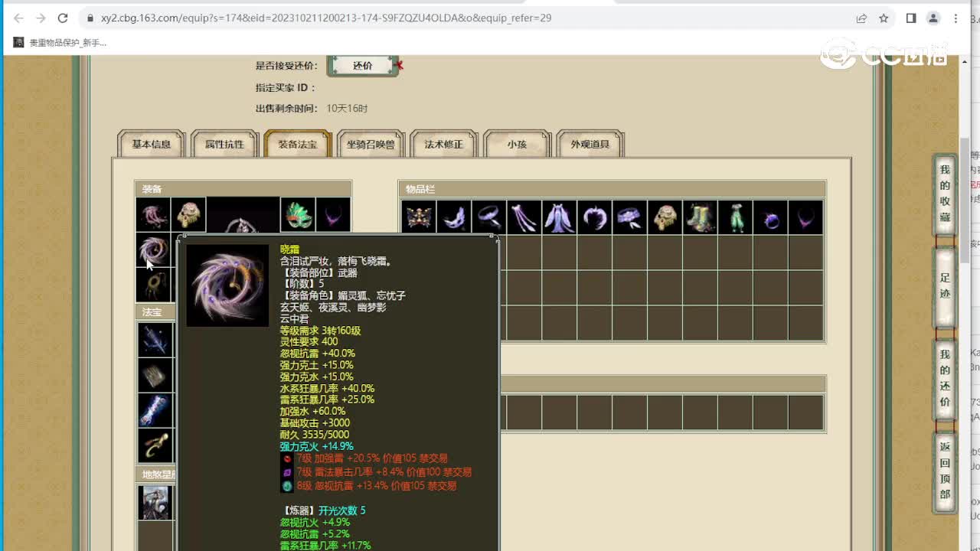
Task: Click the 耐久 3535/5000 durability text
Action: coord(315,435)
